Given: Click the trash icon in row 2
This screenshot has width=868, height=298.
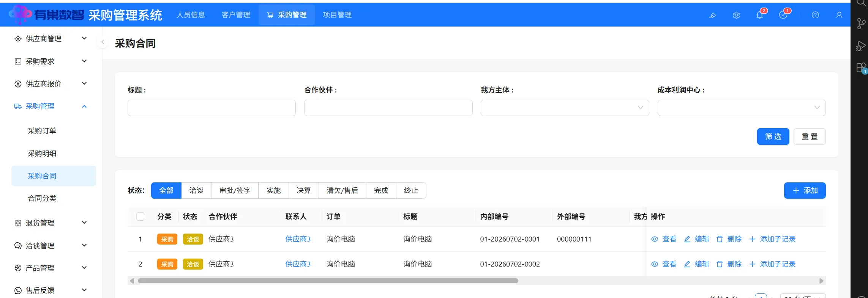Looking at the screenshot, I should point(720,264).
